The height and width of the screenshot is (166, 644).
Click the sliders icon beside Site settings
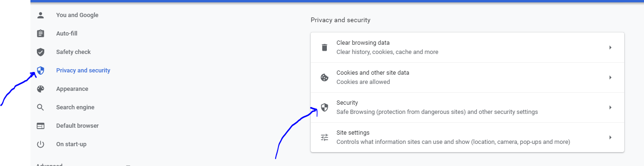coord(325,137)
